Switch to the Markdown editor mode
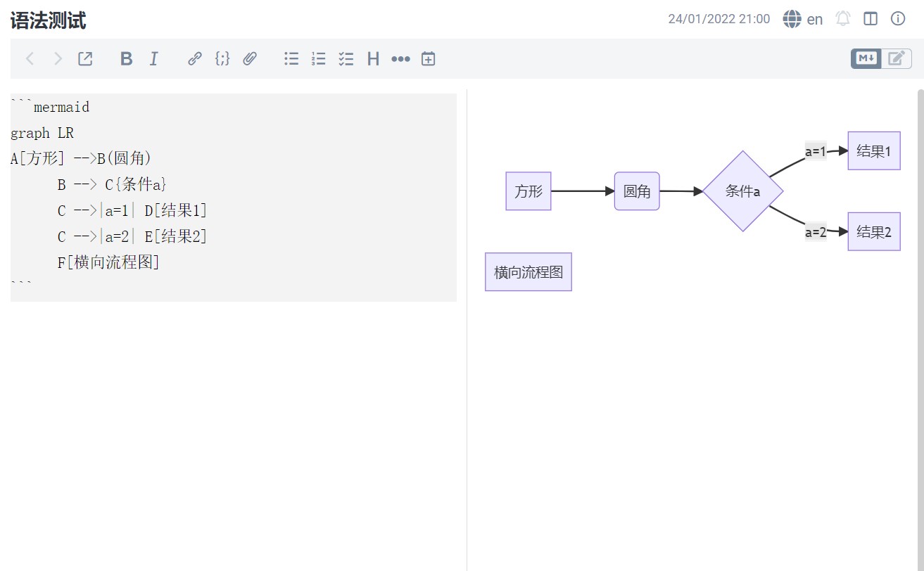924x571 pixels. pos(866,59)
